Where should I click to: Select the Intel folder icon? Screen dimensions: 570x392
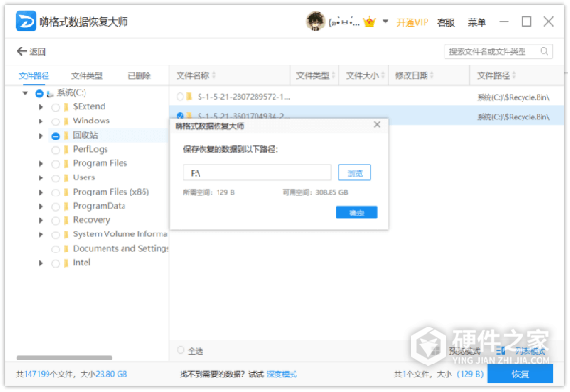[x=66, y=263]
